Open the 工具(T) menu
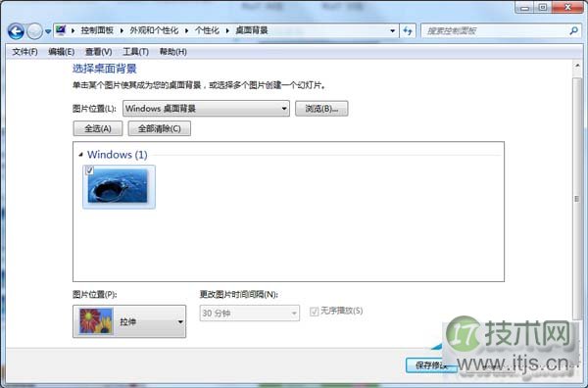 tap(136, 52)
